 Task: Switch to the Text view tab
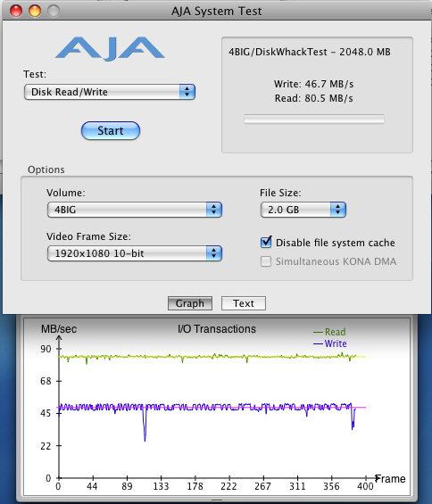pyautogui.click(x=244, y=303)
